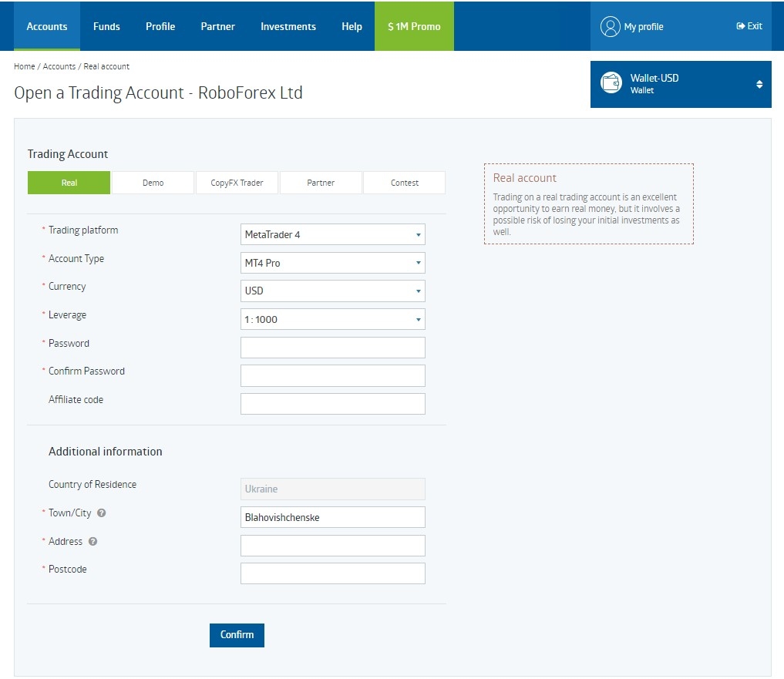Viewport: 784px width, 679px height.
Task: Click the sort arrows on the Wallet-USD selector
Action: [x=758, y=83]
